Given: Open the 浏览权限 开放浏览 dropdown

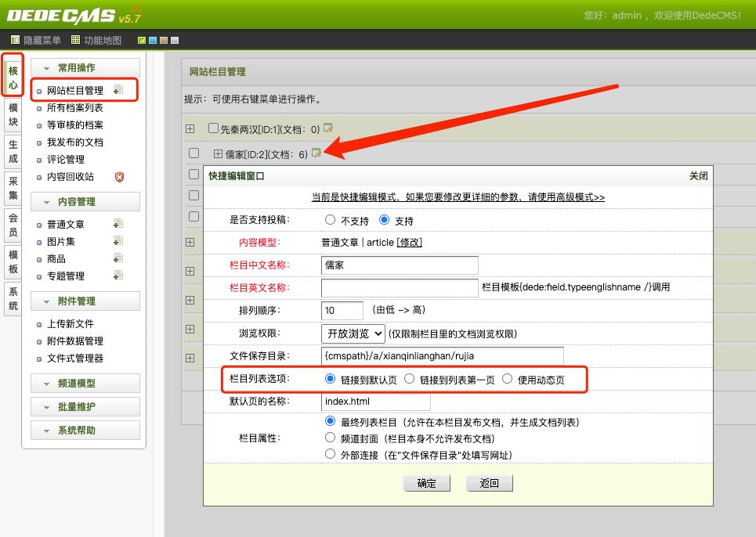Looking at the screenshot, I should [353, 333].
